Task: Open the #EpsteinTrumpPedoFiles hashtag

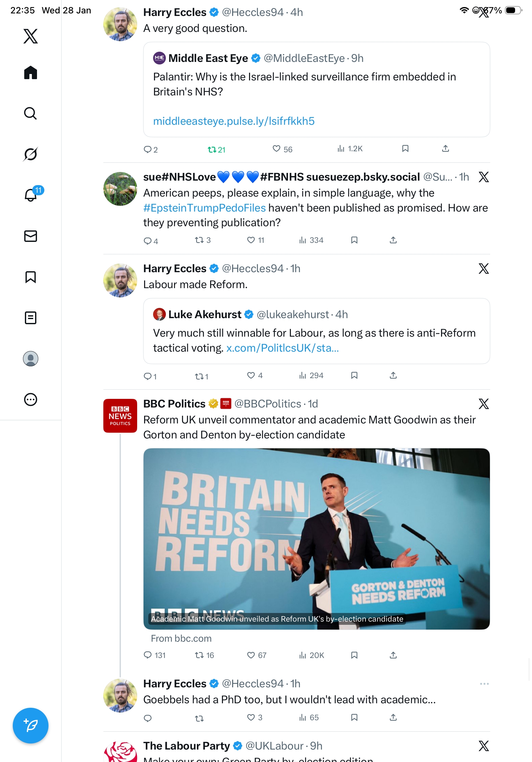Action: 204,208
